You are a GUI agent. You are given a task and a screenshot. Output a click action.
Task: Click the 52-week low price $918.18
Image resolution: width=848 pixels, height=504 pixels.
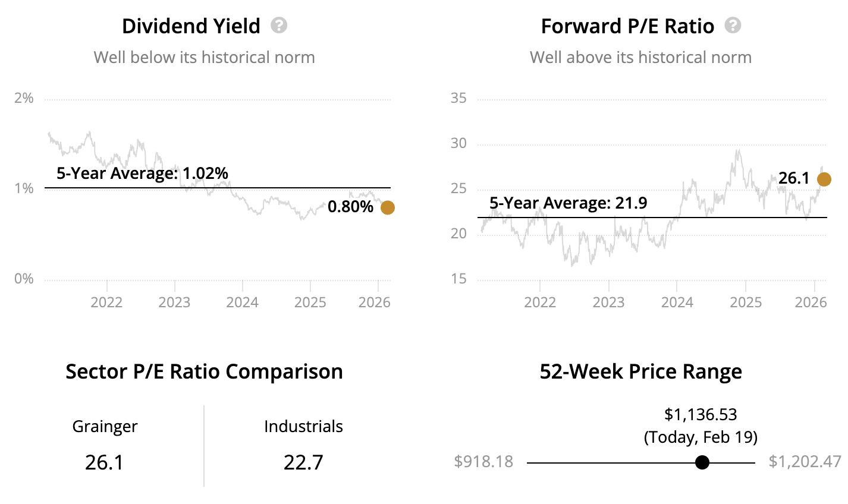coord(483,462)
